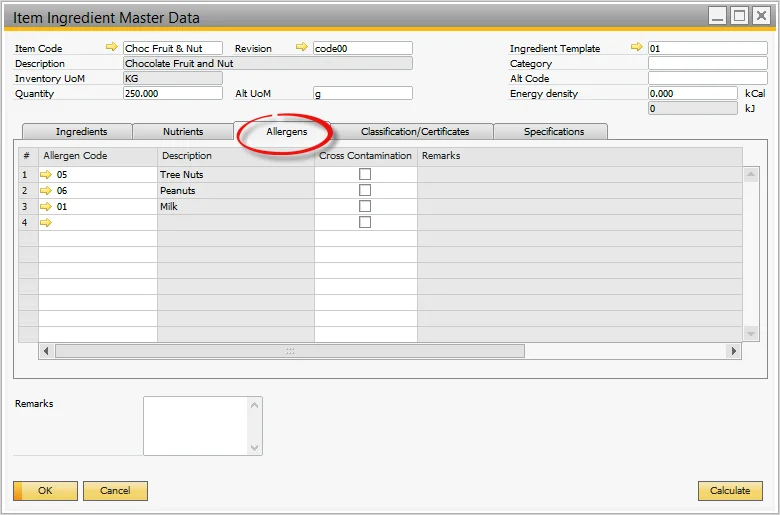Click the Cross Contamination column header

(366, 156)
